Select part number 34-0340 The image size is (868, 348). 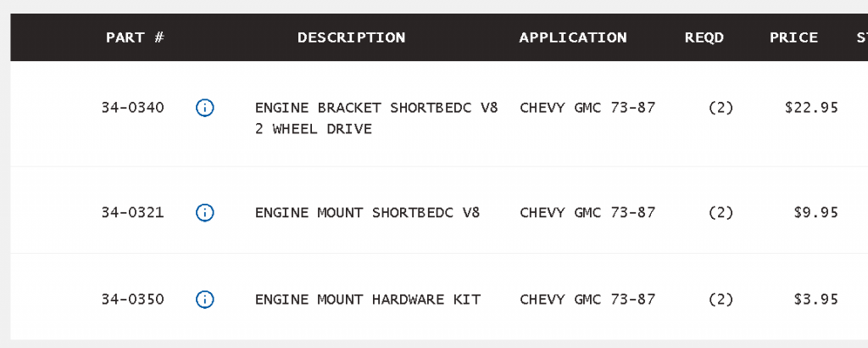[x=133, y=108]
